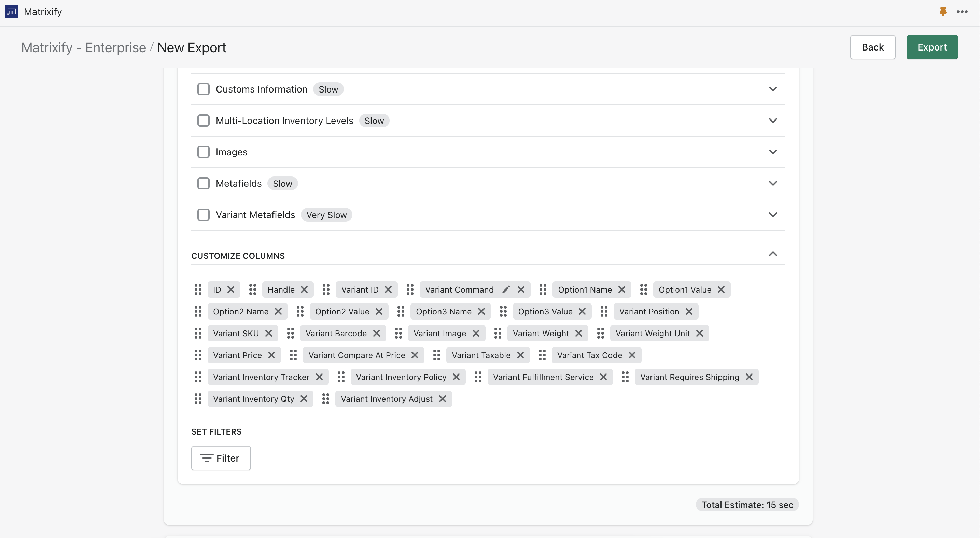The height and width of the screenshot is (538, 980).
Task: Click the pencil edit icon on Variant Command
Action: coord(506,290)
